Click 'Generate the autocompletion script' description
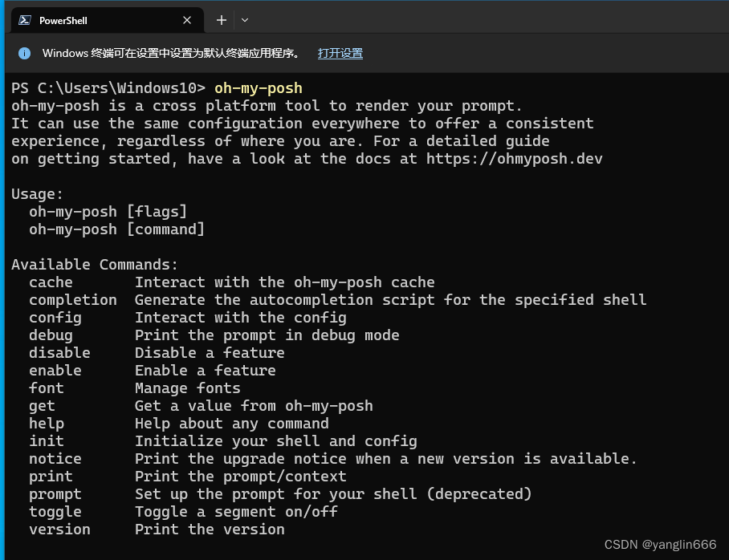 (x=390, y=300)
